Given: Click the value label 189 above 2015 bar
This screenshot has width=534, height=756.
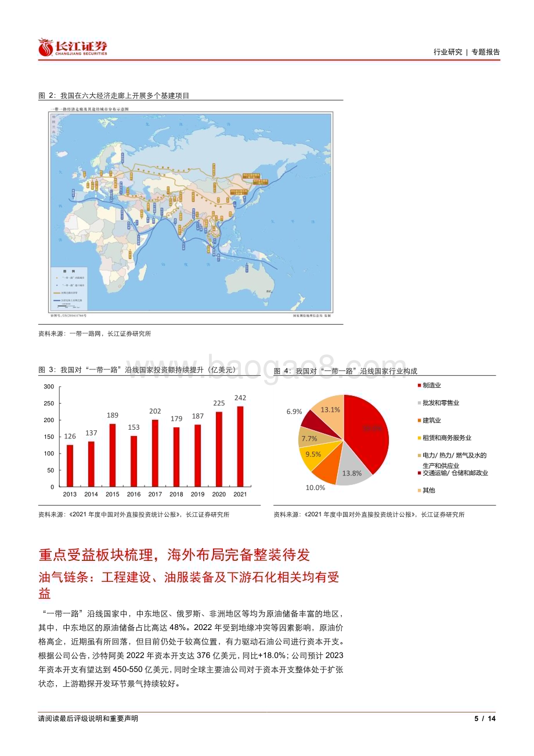Looking at the screenshot, I should pos(113,416).
